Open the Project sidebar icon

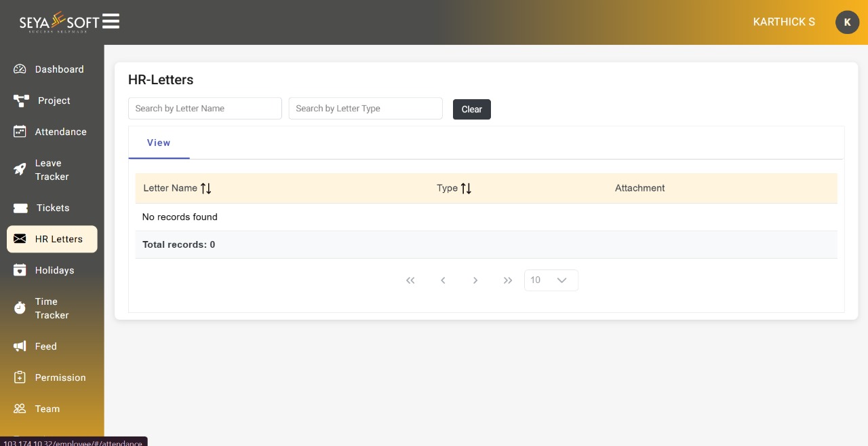[21, 100]
